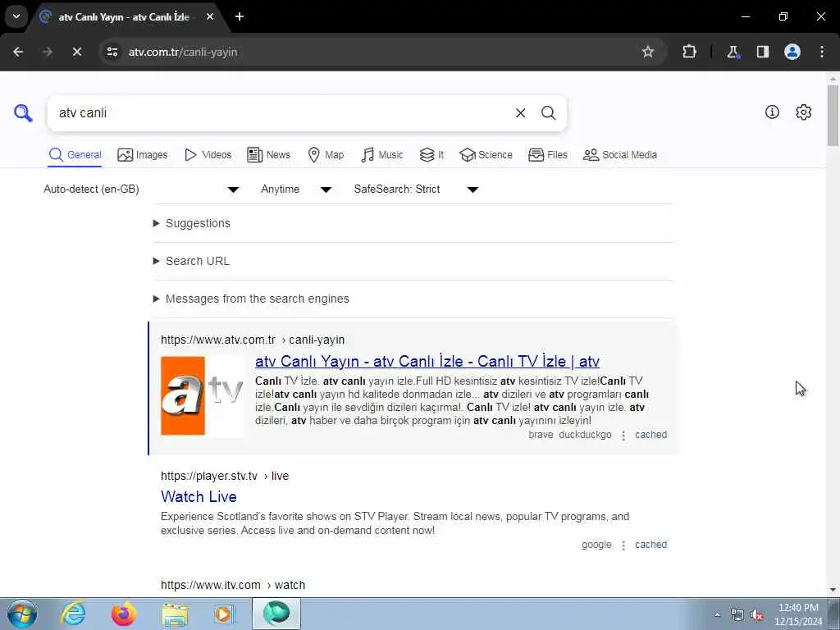This screenshot has height=630, width=840.
Task: Open the media player taskbar icon
Action: [225, 614]
